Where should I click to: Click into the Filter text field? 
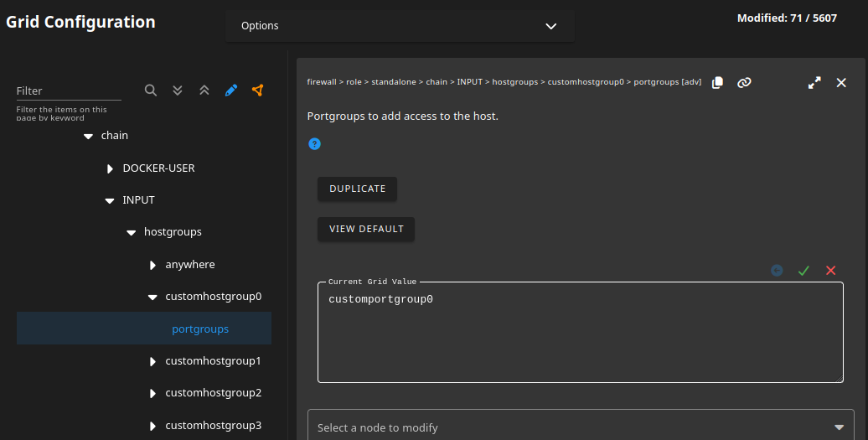[x=69, y=91]
